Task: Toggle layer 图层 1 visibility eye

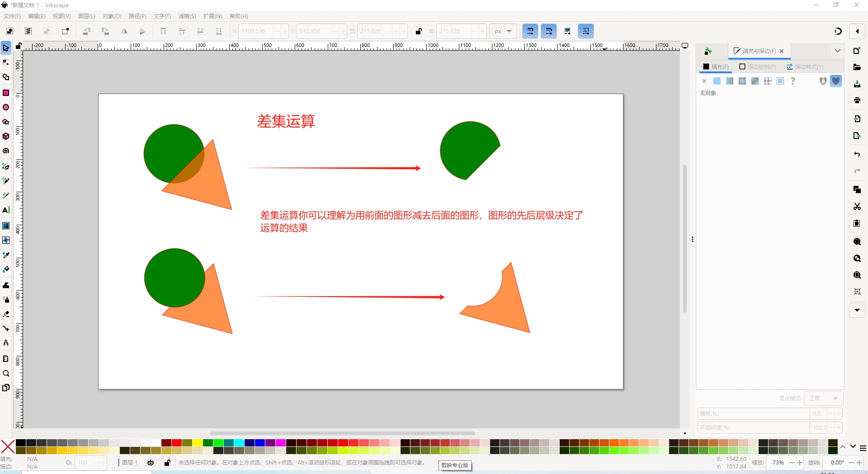Action: (151, 463)
